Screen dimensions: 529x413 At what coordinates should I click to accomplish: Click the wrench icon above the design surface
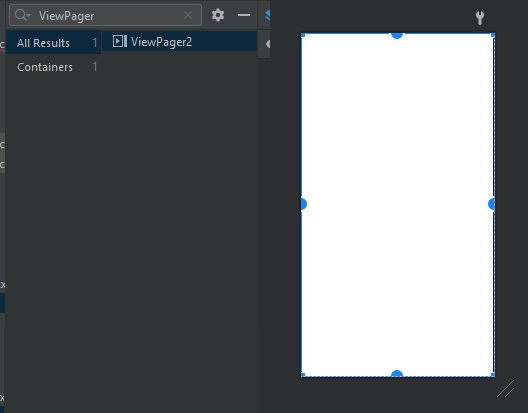(480, 18)
